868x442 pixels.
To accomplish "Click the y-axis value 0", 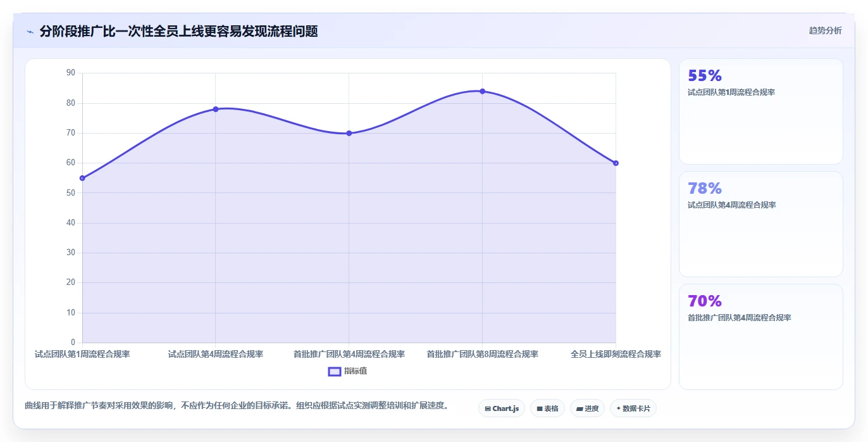I will tap(73, 343).
